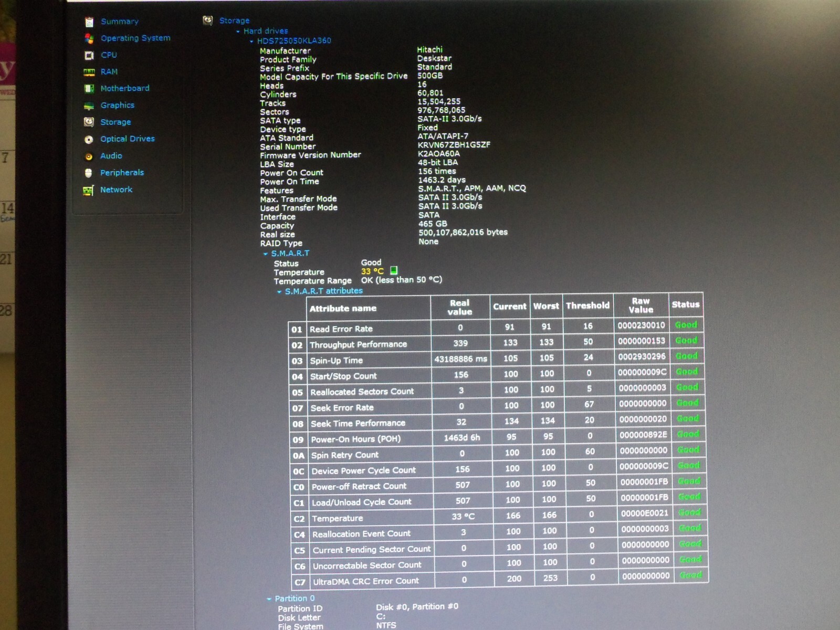Image resolution: width=840 pixels, height=630 pixels.
Task: Select Storage in the sidebar
Action: click(115, 122)
